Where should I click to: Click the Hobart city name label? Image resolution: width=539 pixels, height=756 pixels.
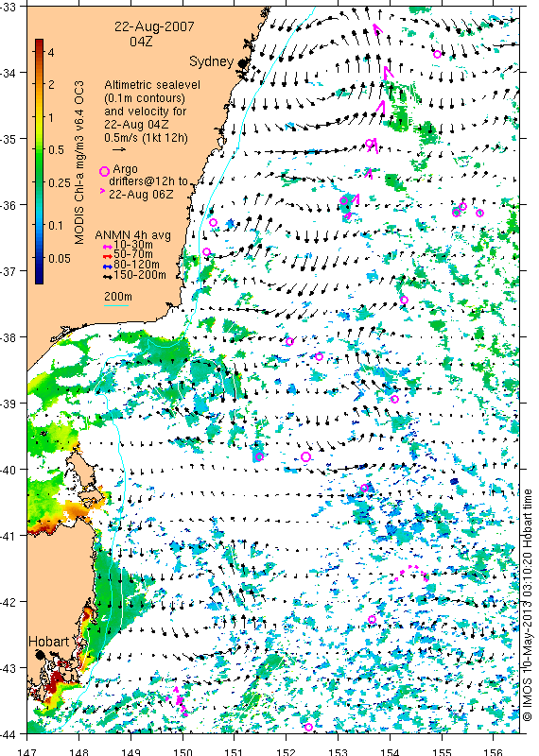49,642
